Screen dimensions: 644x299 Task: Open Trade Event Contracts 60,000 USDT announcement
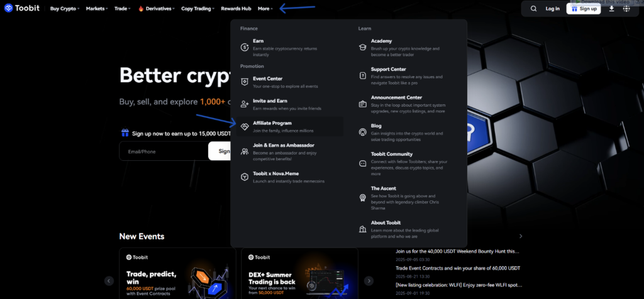point(458,268)
